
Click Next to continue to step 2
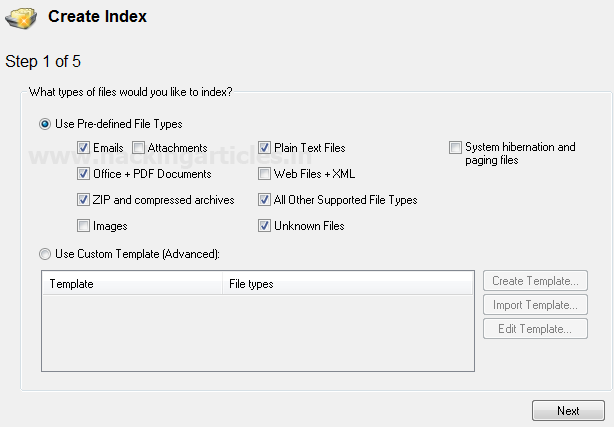(568, 411)
